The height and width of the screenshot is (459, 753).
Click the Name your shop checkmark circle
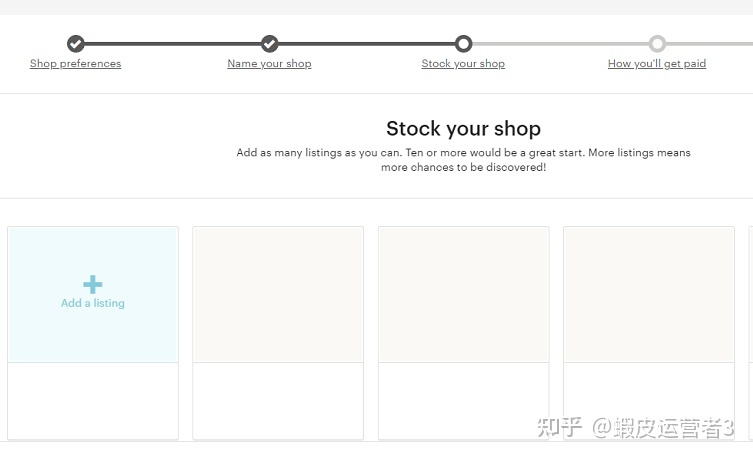[269, 44]
